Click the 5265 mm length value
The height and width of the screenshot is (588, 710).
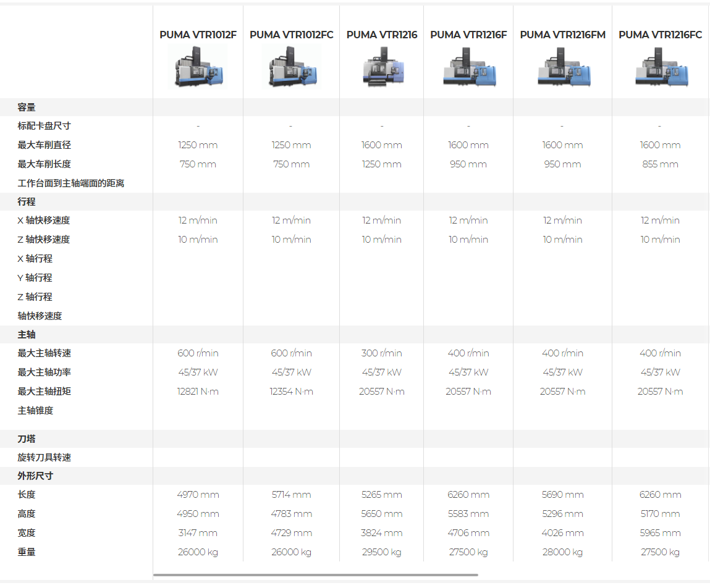pyautogui.click(x=382, y=495)
